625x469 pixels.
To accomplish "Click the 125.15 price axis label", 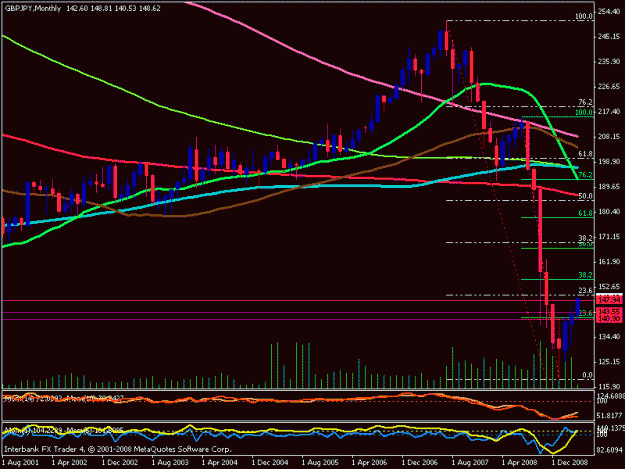I will (609, 362).
